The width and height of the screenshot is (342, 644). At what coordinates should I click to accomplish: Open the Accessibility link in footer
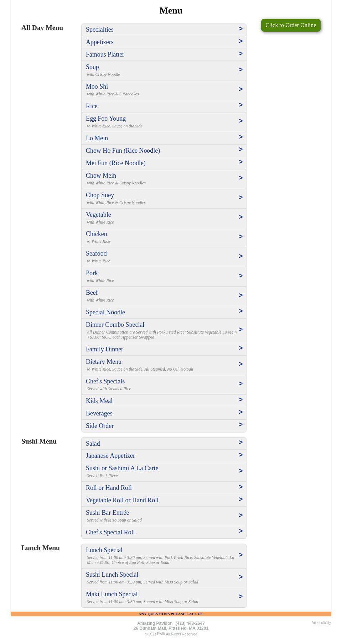pyautogui.click(x=321, y=623)
